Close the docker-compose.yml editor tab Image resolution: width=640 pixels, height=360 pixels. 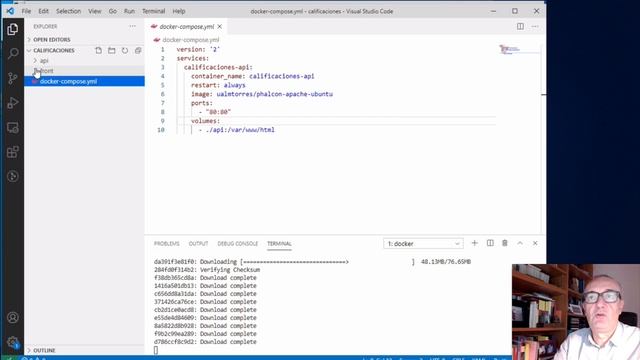click(x=220, y=27)
